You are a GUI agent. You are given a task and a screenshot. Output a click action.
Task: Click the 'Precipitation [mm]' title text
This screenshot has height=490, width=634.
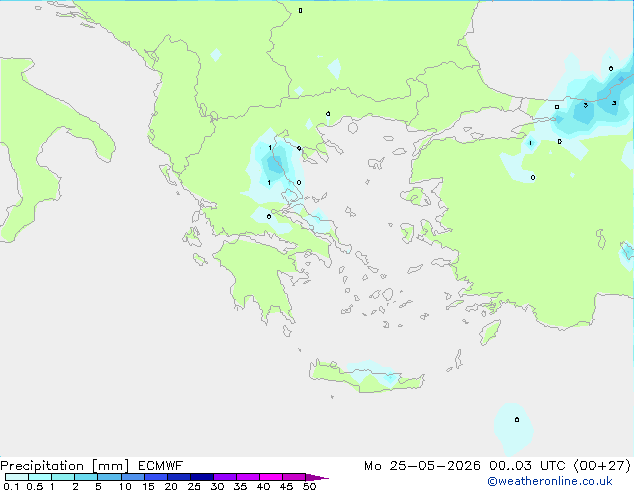65,466
